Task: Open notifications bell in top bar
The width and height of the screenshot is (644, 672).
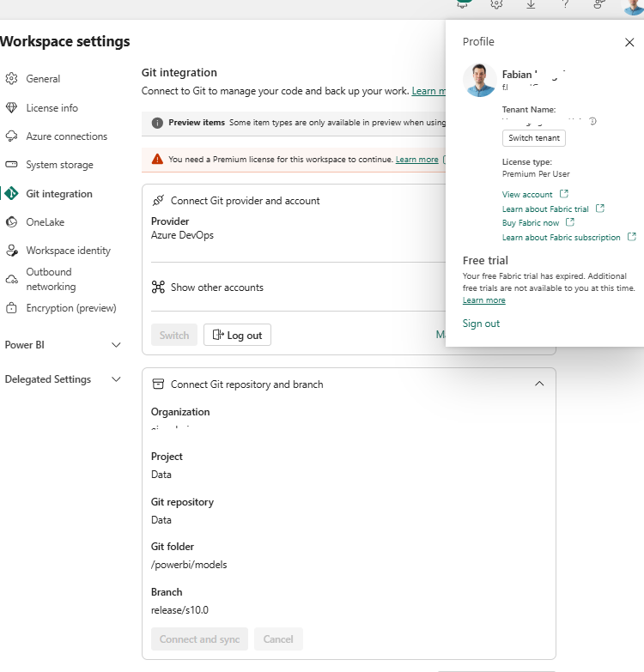Action: coord(462,4)
